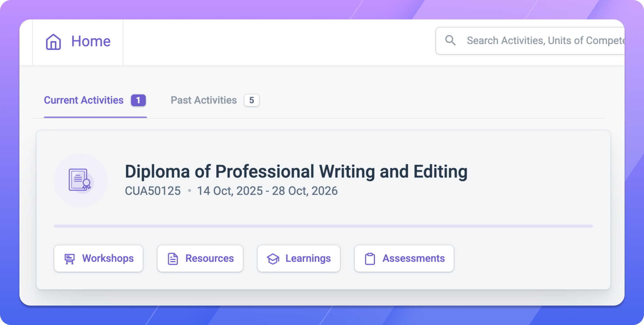The width and height of the screenshot is (644, 325).
Task: Click the search magnifier icon
Action: pos(450,40)
